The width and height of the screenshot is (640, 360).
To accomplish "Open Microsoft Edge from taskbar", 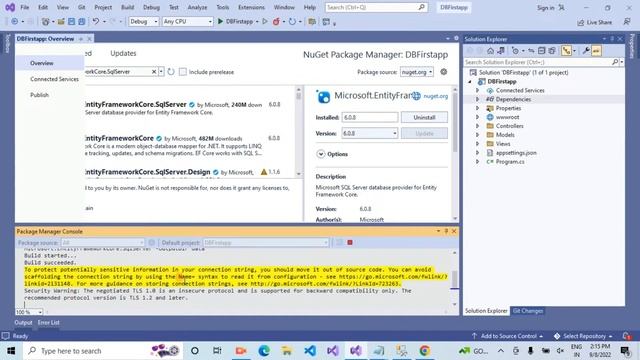I will point(264,351).
